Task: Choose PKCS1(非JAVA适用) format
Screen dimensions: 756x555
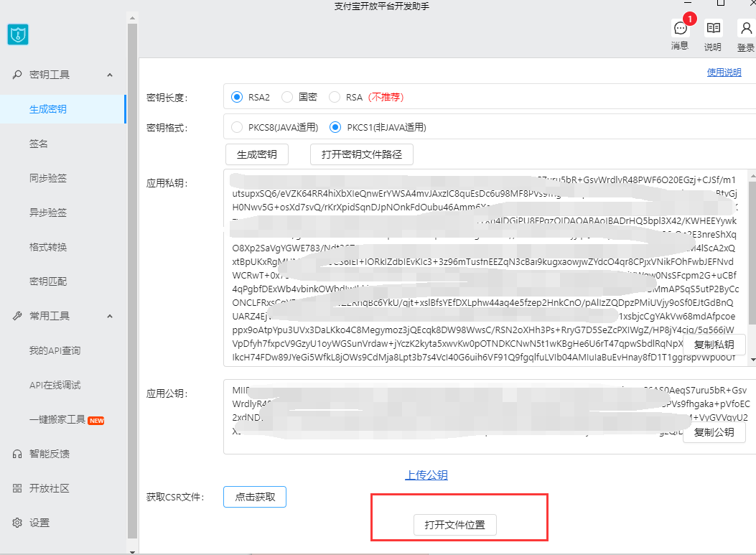Action: tap(335, 127)
